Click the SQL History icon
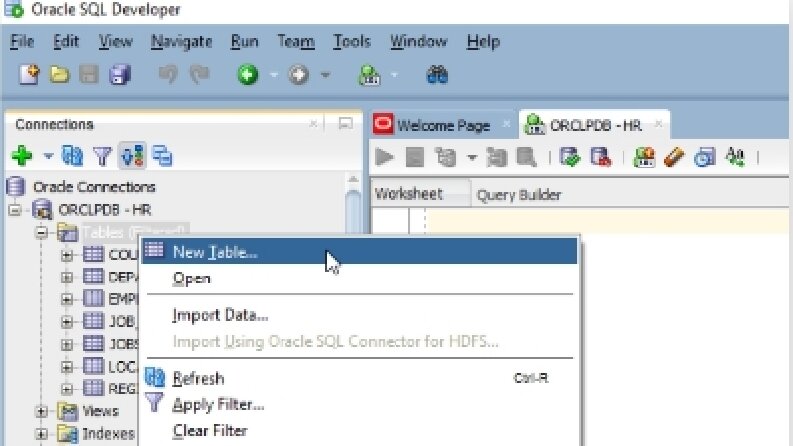 704,157
